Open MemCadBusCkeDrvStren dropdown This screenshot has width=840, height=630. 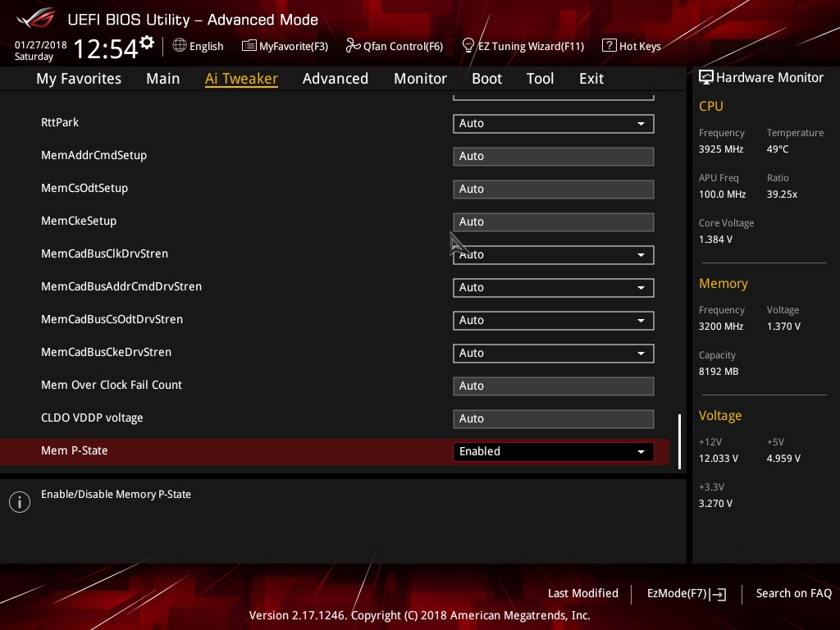[554, 354]
